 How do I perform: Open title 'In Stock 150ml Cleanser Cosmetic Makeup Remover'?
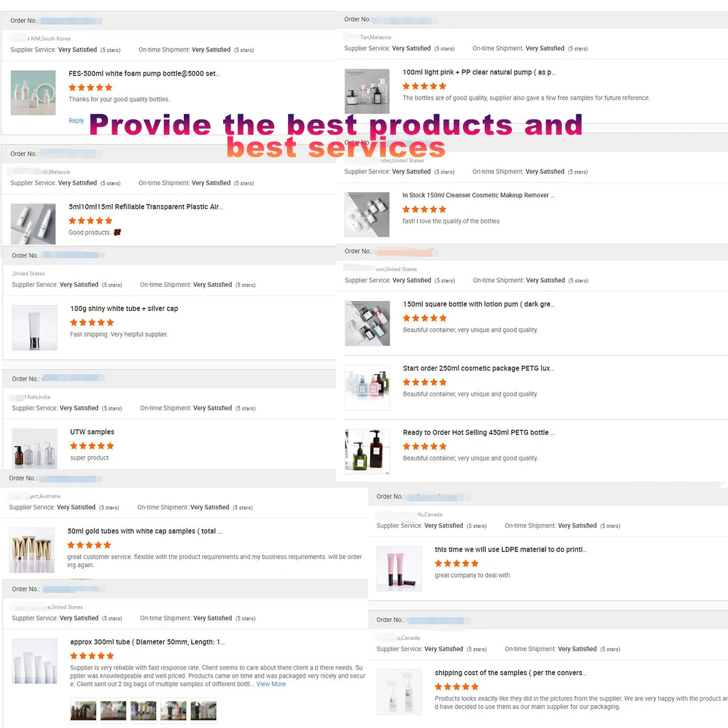(x=478, y=195)
